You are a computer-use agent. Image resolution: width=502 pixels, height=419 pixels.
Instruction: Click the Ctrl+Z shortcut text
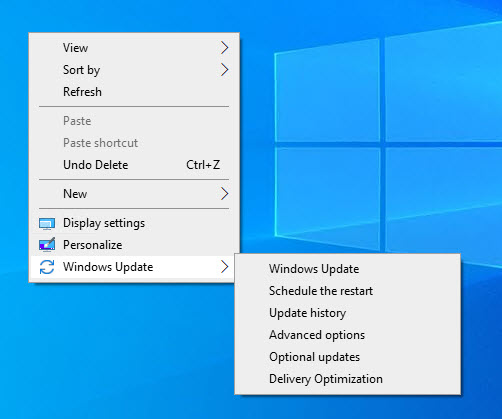click(203, 165)
